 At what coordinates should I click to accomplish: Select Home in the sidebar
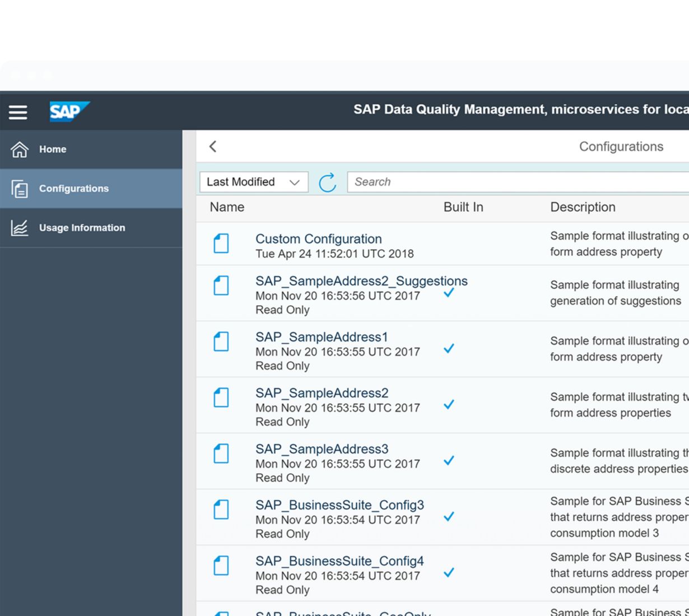coord(91,150)
